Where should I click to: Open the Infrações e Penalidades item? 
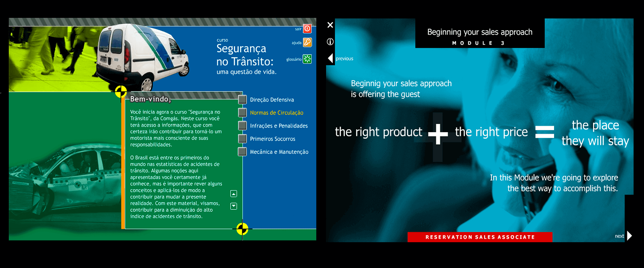click(279, 126)
